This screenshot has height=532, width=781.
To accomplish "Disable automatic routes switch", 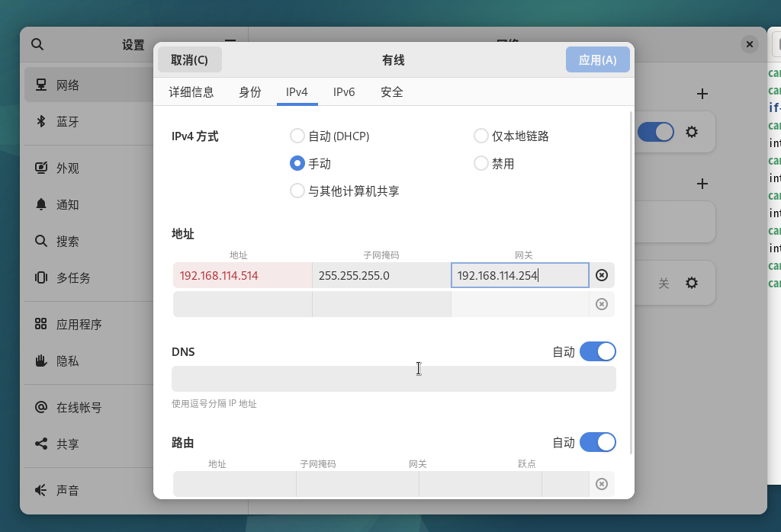I will click(597, 442).
